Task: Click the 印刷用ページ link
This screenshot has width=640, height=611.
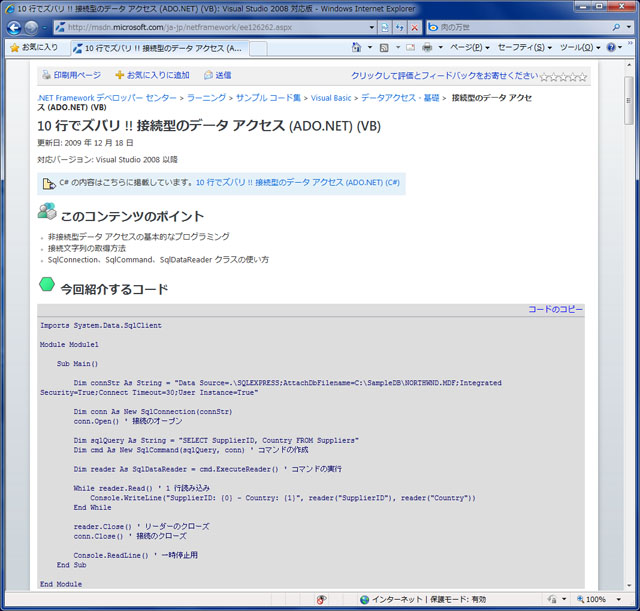Action: 77,75
